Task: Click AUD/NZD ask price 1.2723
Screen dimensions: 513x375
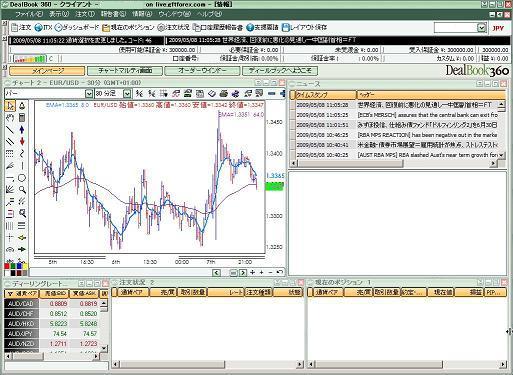Action: click(88, 344)
